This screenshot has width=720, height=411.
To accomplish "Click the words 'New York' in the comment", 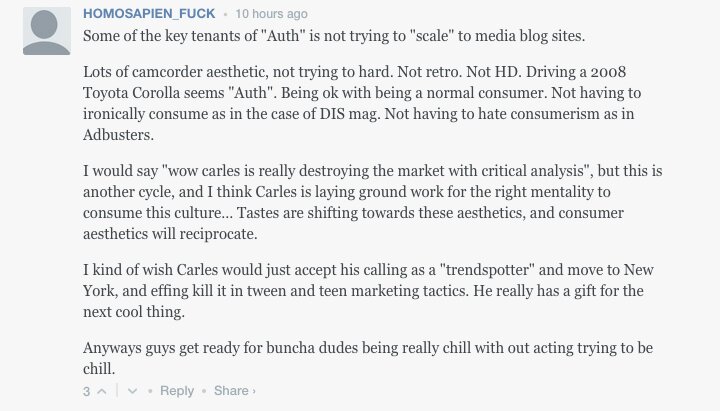I will [638, 270].
